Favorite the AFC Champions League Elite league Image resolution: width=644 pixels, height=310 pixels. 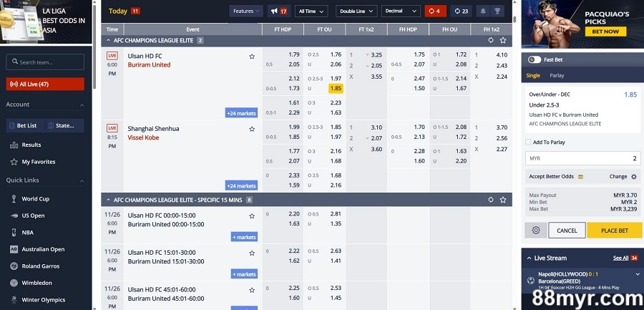pos(503,40)
